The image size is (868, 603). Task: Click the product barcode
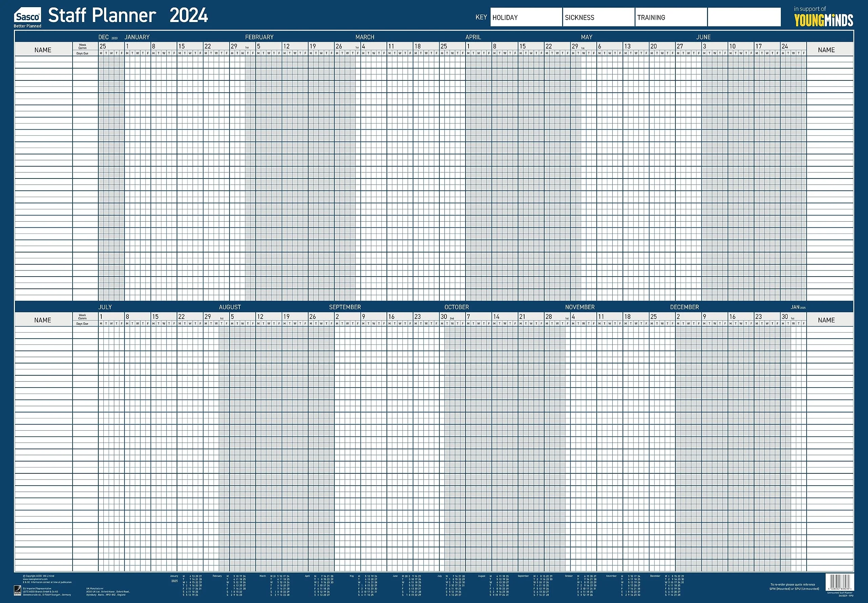point(840,582)
